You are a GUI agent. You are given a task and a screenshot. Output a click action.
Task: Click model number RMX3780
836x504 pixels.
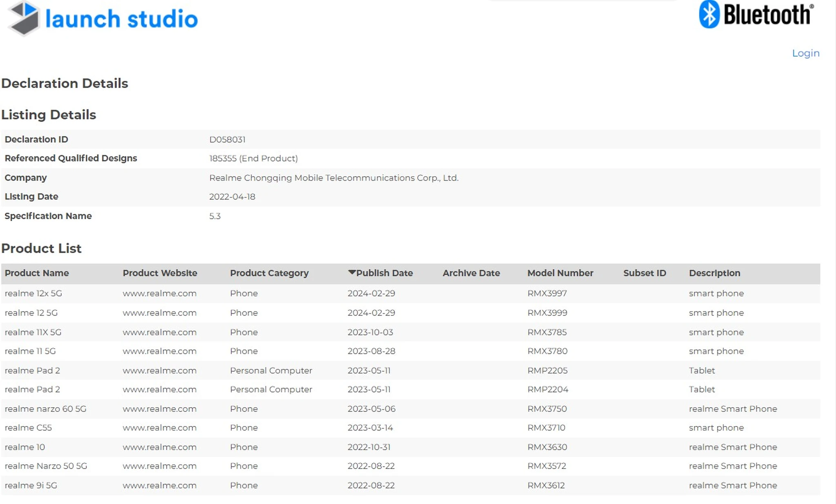point(547,351)
